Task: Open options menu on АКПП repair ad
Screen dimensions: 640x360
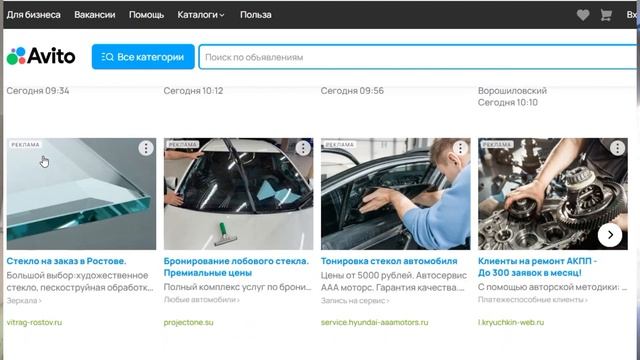Action: pyautogui.click(x=617, y=148)
